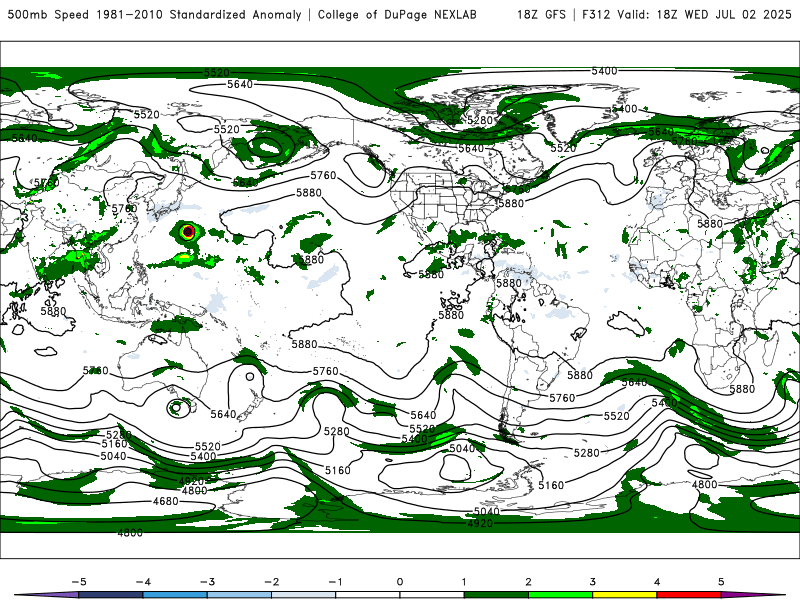This screenshot has width=800, height=600.
Task: Click the red 4 to 5 colorbar segment
Action: [x=689, y=595]
